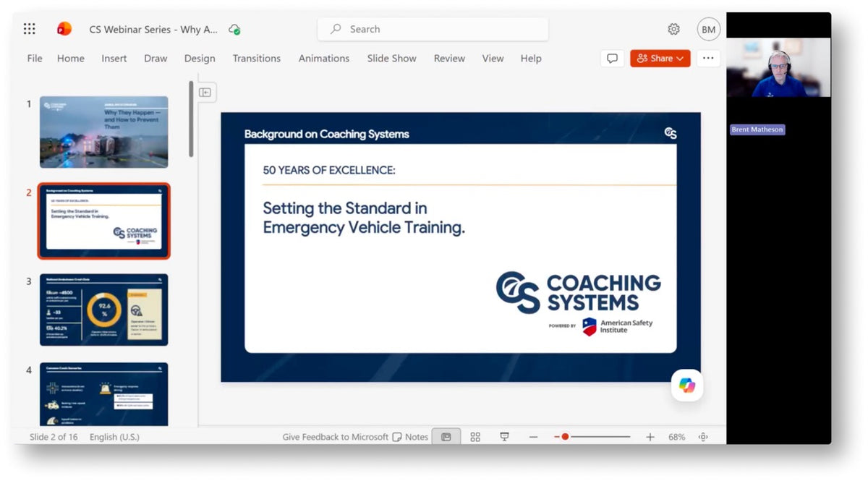Click the thumbnail pane scrollbar

tap(191, 119)
